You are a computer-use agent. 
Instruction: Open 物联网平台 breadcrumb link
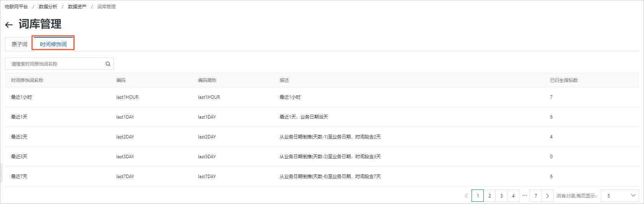point(16,7)
